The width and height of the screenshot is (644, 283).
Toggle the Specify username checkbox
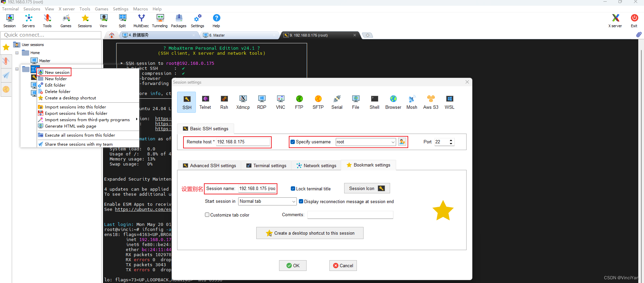click(x=293, y=142)
